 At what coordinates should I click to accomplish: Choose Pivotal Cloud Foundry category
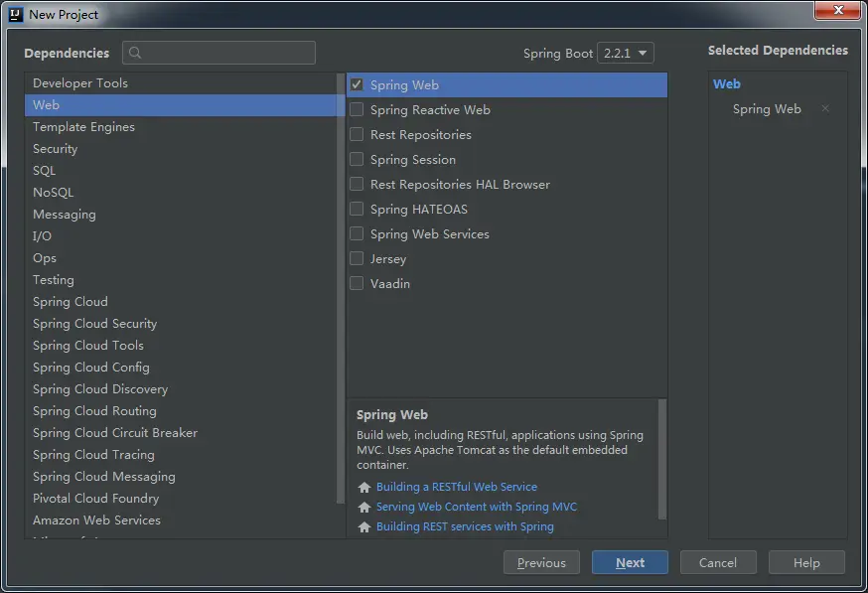[x=181, y=499]
